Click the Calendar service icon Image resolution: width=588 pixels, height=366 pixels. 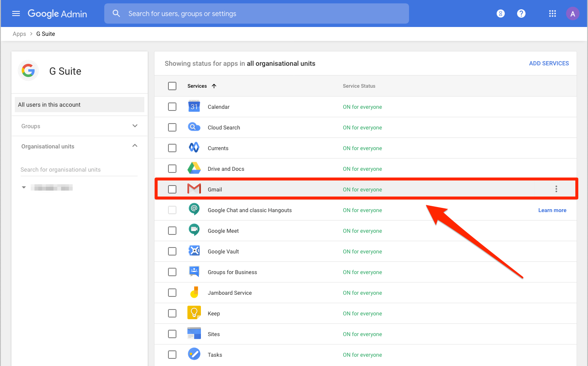[x=194, y=107]
